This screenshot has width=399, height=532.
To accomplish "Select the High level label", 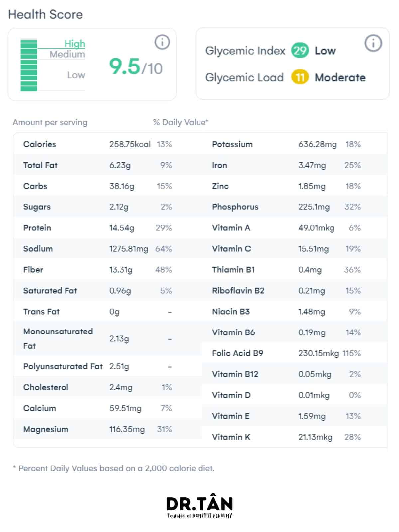I will [x=75, y=44].
